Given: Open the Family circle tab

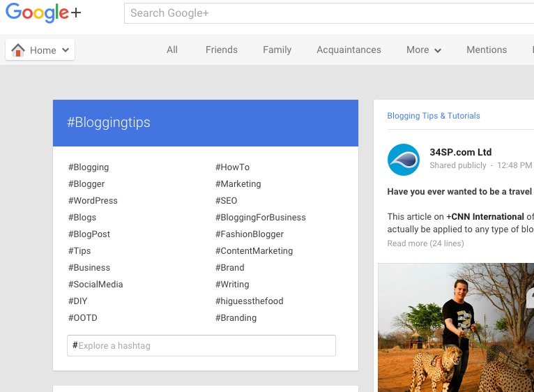Looking at the screenshot, I should (277, 50).
